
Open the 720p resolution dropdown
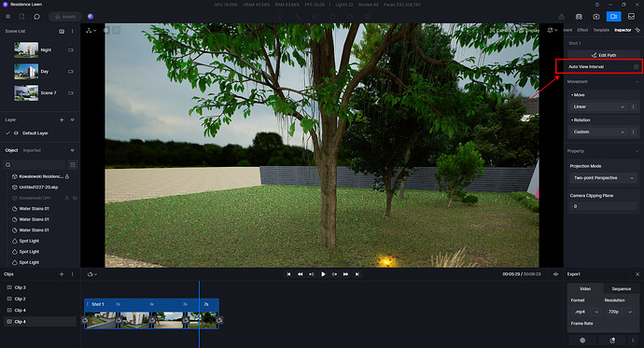click(x=620, y=312)
